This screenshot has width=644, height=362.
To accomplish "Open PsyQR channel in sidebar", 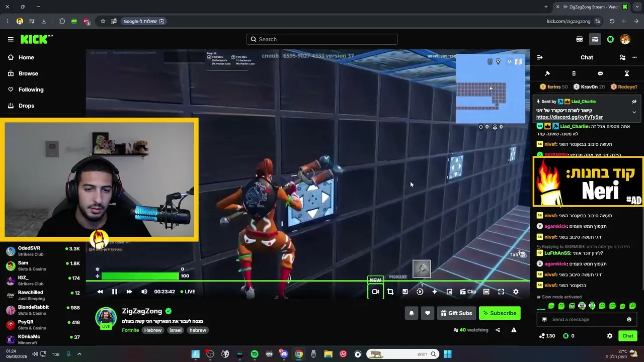I will tap(43, 325).
